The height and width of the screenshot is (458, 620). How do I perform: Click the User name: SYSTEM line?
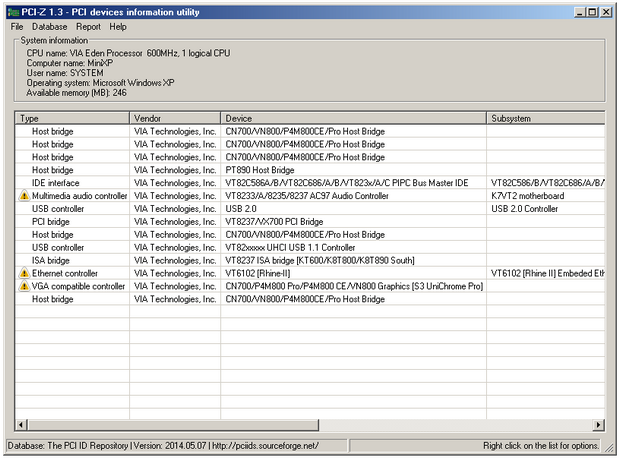tap(65, 73)
